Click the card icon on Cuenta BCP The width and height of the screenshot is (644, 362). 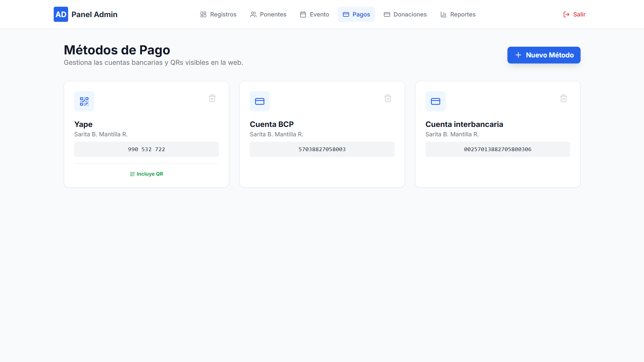[260, 101]
